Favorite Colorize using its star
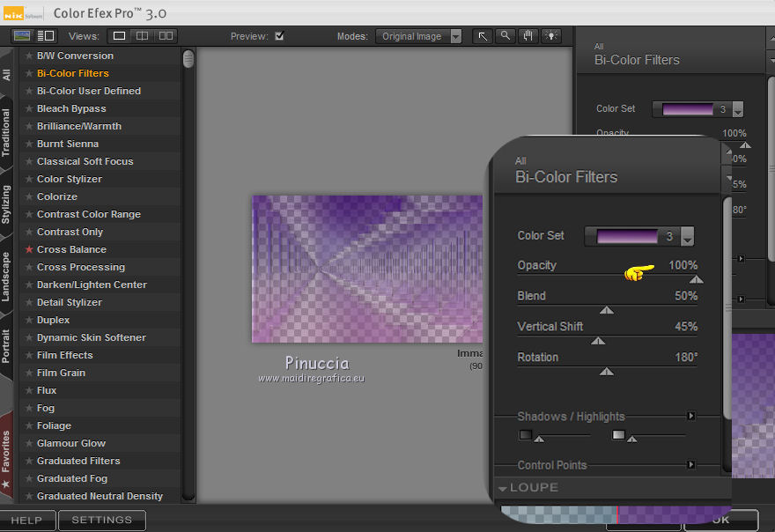The height and width of the screenshot is (532, 775). [x=29, y=196]
